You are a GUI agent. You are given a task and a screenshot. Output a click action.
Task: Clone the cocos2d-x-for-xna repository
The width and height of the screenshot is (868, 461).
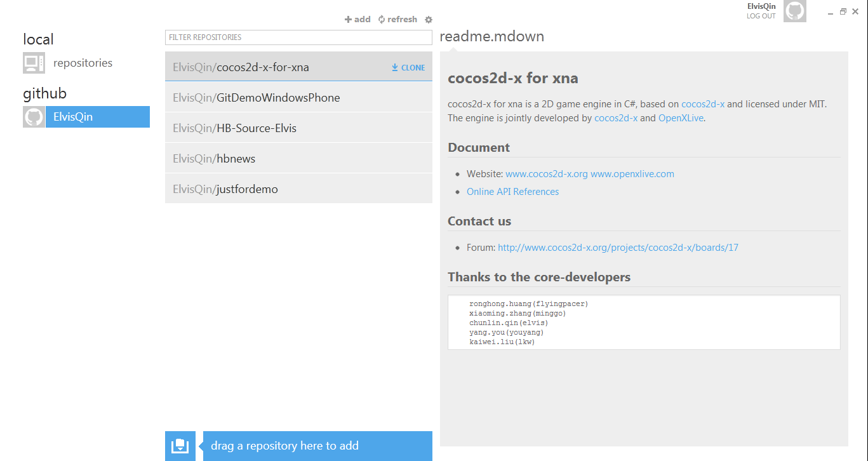(408, 67)
